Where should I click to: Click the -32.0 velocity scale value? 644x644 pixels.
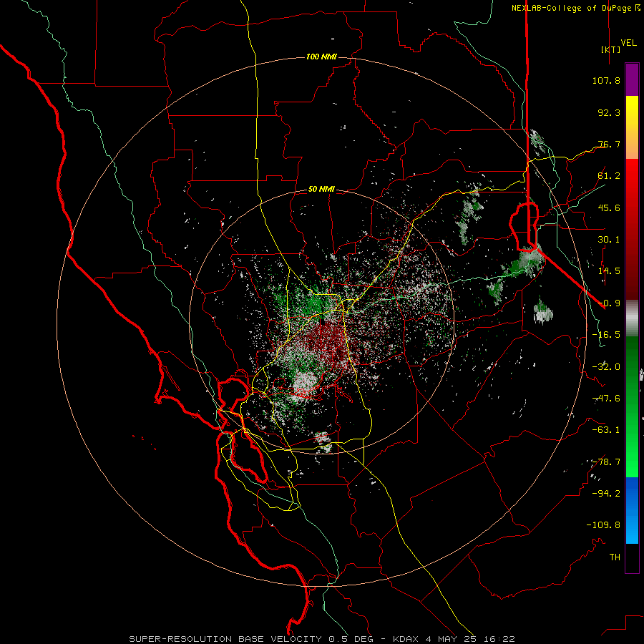[606, 367]
